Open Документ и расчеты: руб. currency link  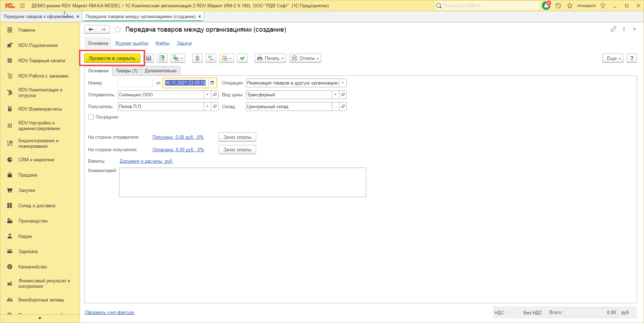tap(147, 161)
